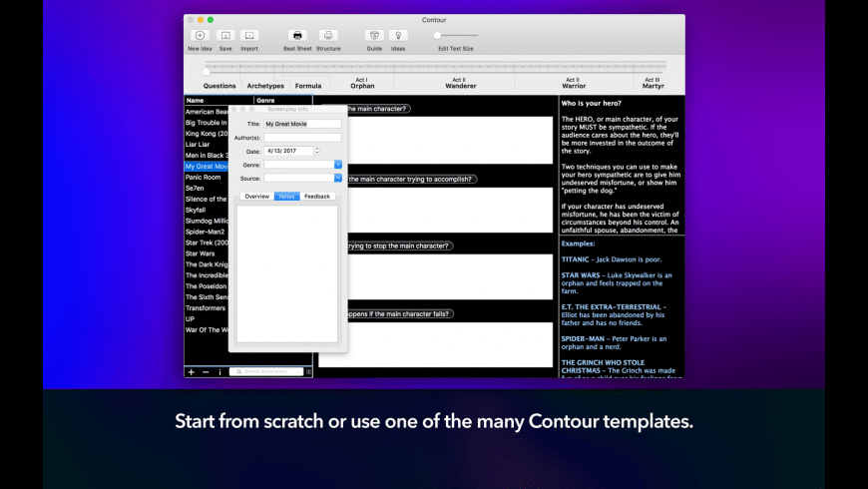Print the Structure report
The image size is (868, 489).
click(x=328, y=36)
